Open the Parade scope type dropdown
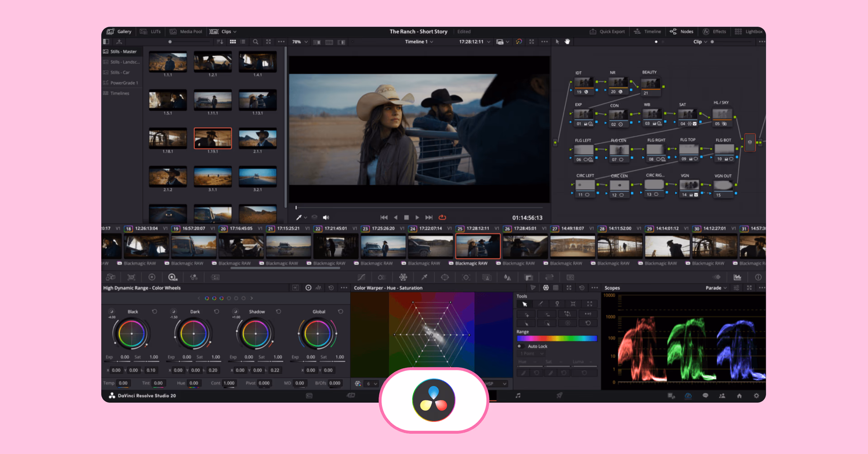This screenshot has height=454, width=868. click(x=716, y=288)
